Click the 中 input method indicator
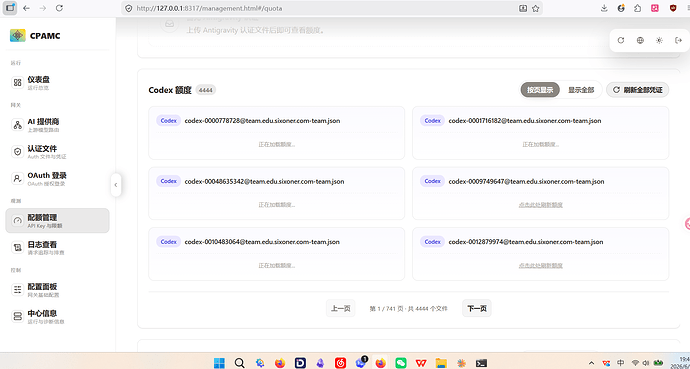690x369 pixels. point(620,363)
